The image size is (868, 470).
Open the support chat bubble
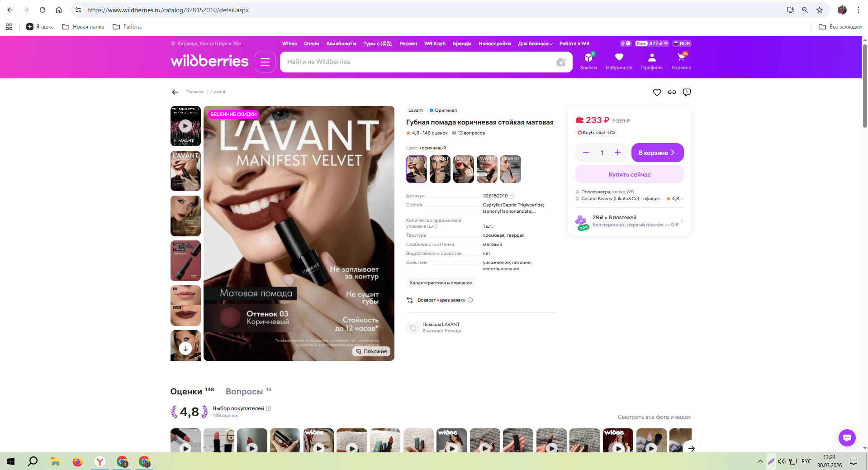coord(847,438)
